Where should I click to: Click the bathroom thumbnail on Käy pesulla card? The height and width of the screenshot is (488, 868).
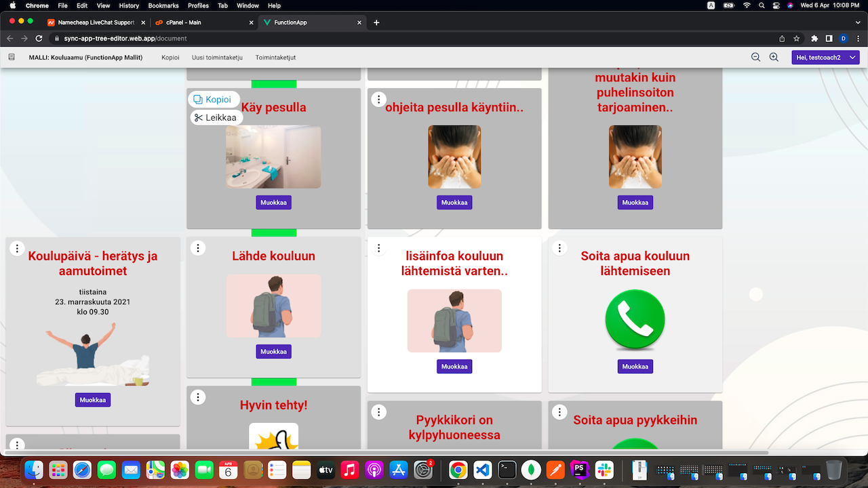tap(273, 157)
